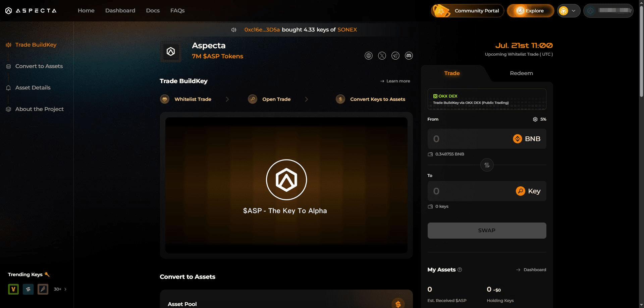Switch to the Redeem tab
Viewport: 644px width, 308px height.
[521, 73]
